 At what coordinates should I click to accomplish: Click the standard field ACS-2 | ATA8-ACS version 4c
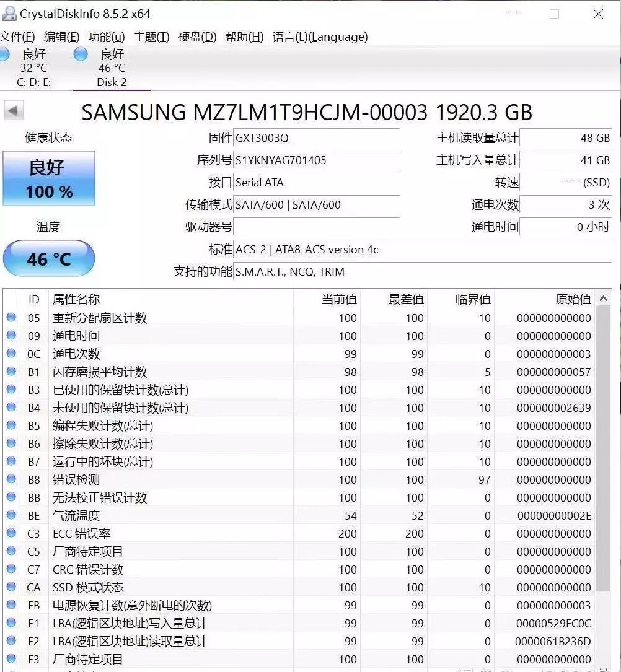[423, 250]
